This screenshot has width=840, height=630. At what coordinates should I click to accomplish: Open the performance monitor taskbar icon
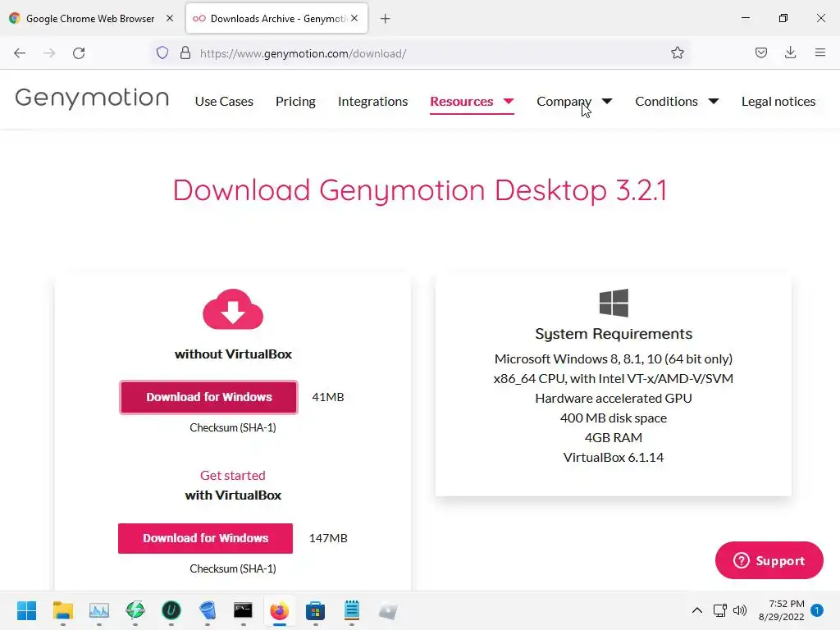(x=99, y=610)
